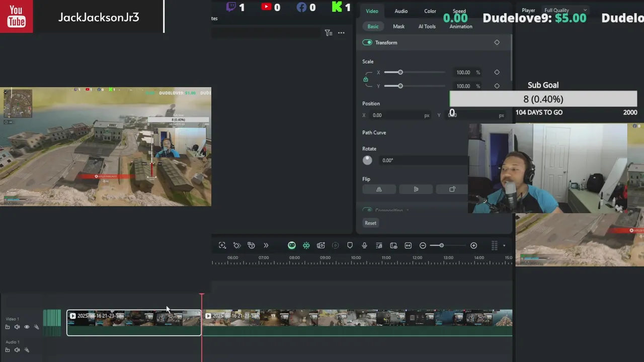Click the Rotate dial knob
The height and width of the screenshot is (362, 644).
tap(367, 160)
